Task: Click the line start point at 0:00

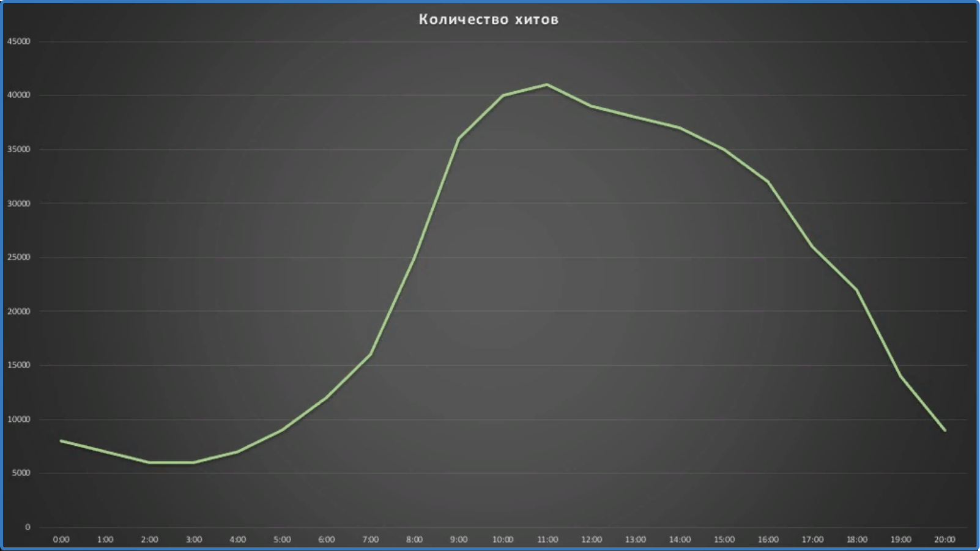Action: point(61,441)
